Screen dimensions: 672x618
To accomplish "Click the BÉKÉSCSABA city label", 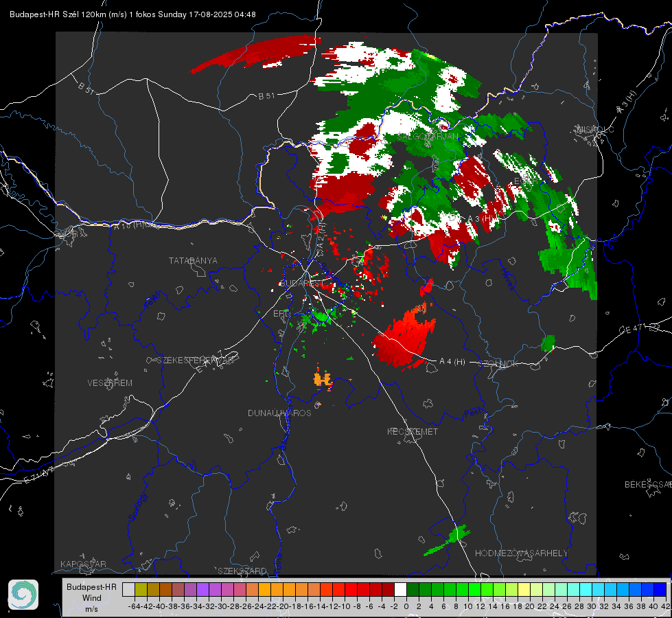I will (648, 485).
